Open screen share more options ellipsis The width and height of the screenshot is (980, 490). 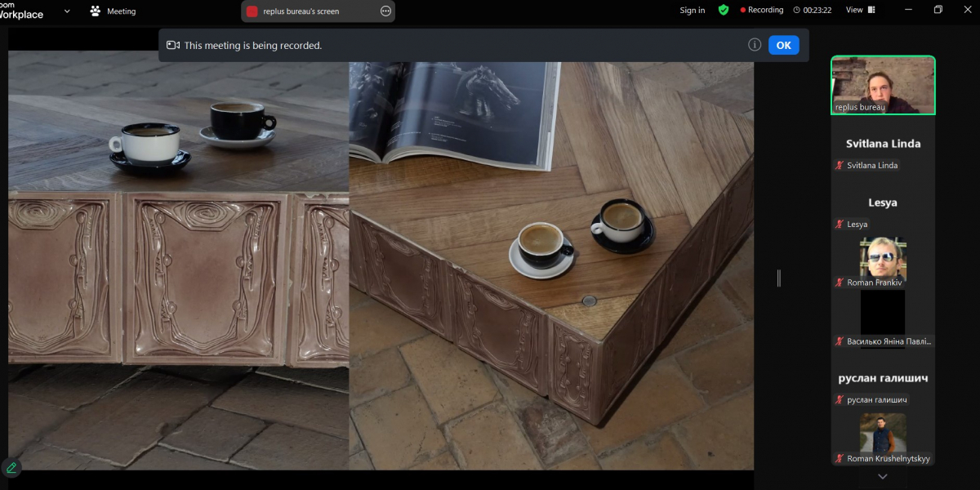[x=385, y=11]
